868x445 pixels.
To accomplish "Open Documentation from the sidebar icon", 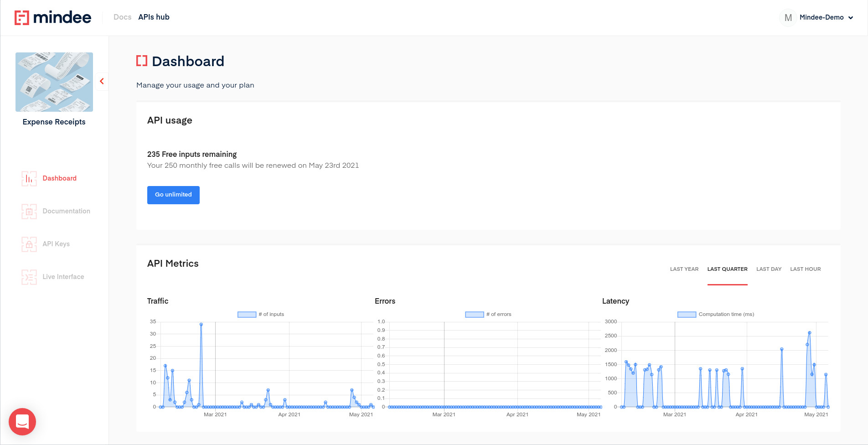I will (29, 211).
